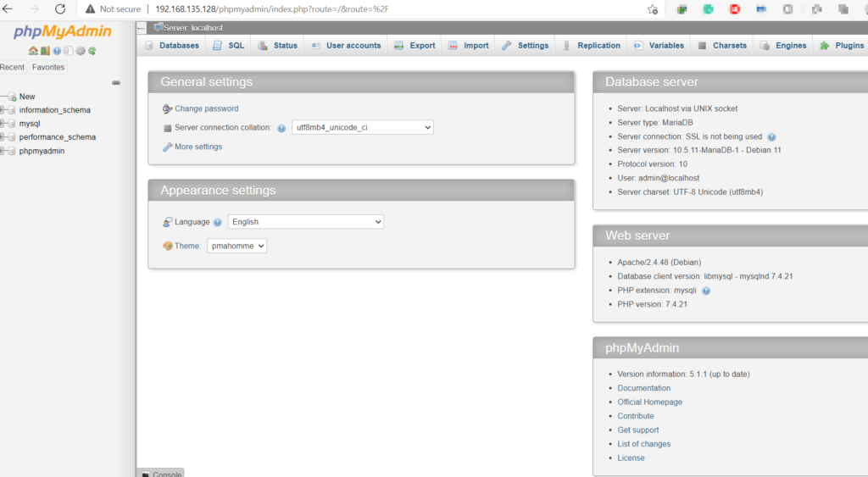Open the Official Homepage link
The width and height of the screenshot is (868, 477).
650,402
